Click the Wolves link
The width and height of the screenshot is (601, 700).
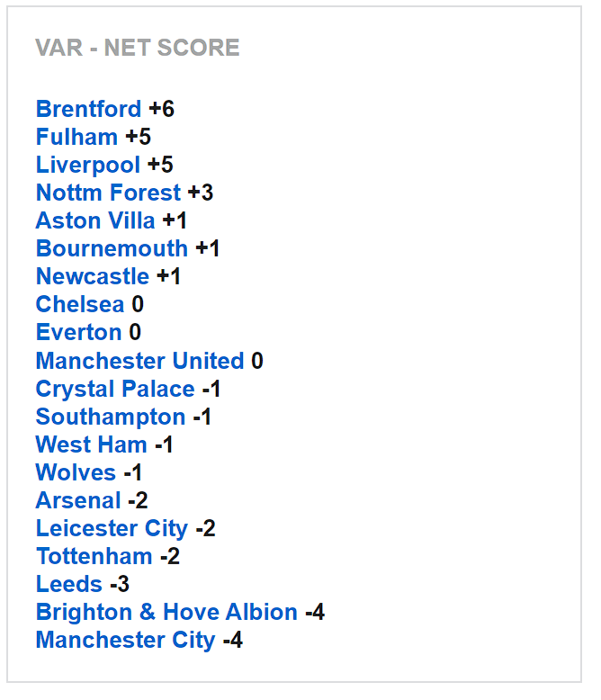point(76,472)
